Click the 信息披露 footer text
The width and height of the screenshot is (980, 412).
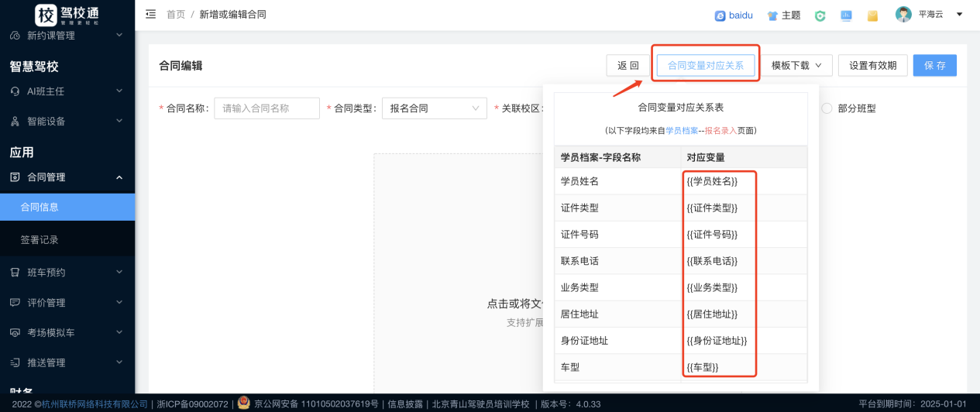406,404
